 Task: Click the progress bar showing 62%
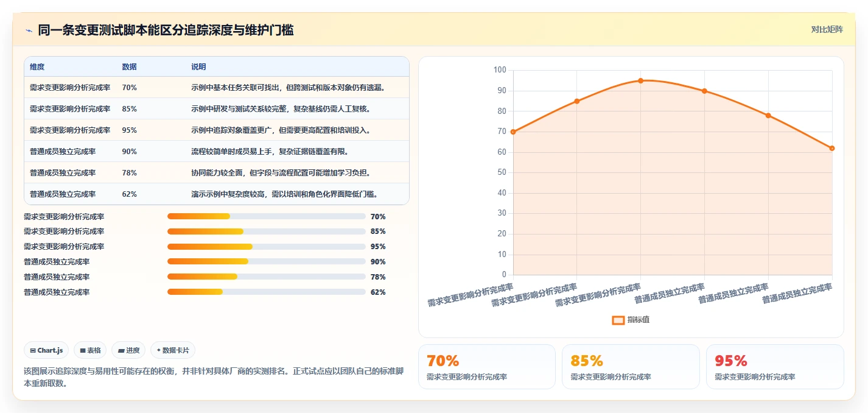click(x=266, y=292)
